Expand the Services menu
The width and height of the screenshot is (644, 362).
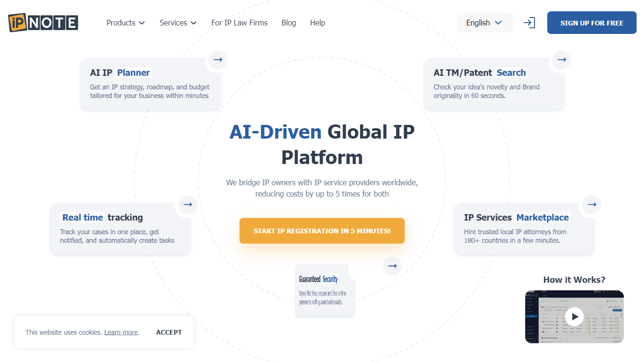click(x=178, y=23)
